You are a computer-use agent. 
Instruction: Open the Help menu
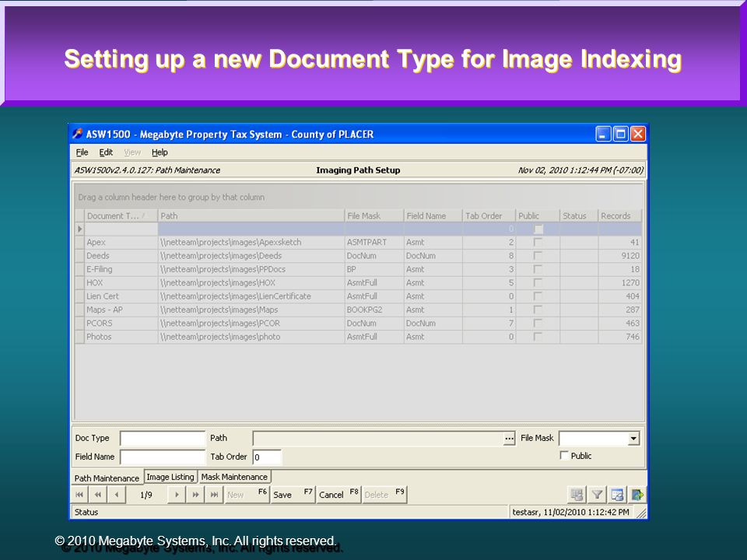(x=160, y=152)
